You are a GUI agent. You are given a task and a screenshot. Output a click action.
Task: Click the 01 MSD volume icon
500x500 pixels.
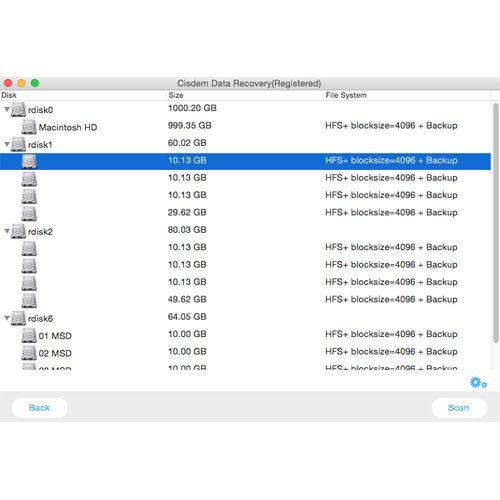[x=29, y=335]
